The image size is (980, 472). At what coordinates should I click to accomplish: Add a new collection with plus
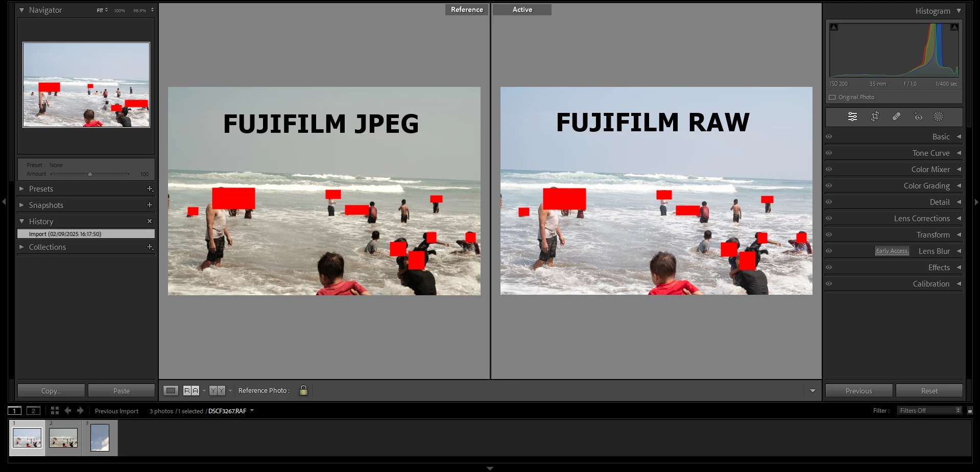tap(150, 247)
